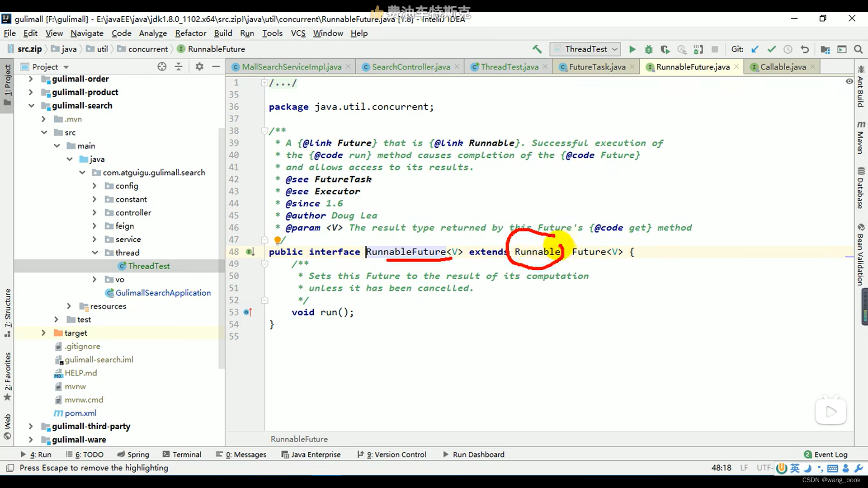Open the ThreadTest.java tab
868x488 pixels.
click(509, 67)
